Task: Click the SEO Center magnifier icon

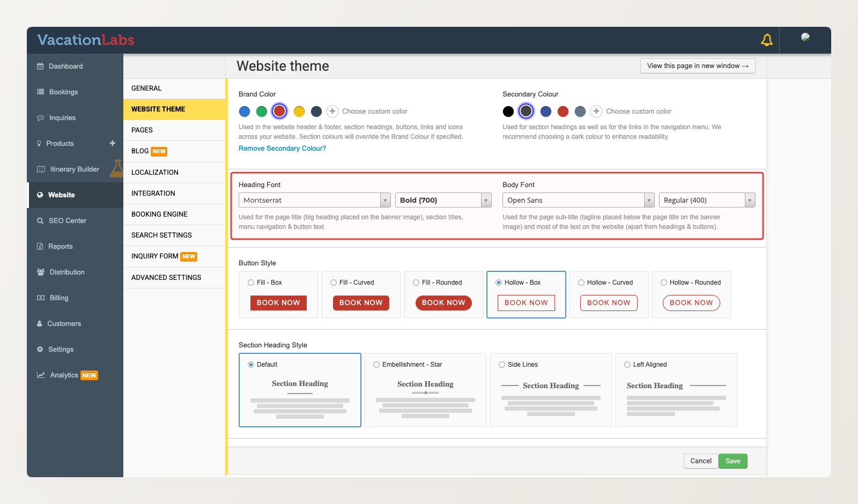Action: click(40, 221)
